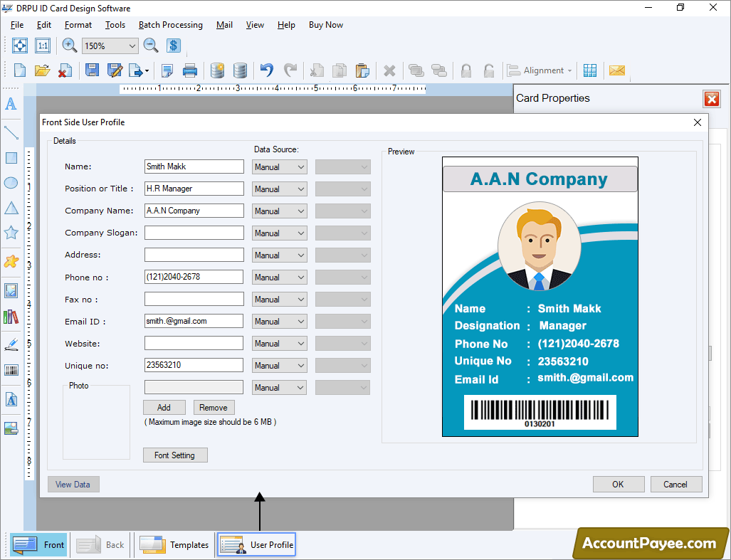Click the zoom out magnifier icon

tap(151, 46)
